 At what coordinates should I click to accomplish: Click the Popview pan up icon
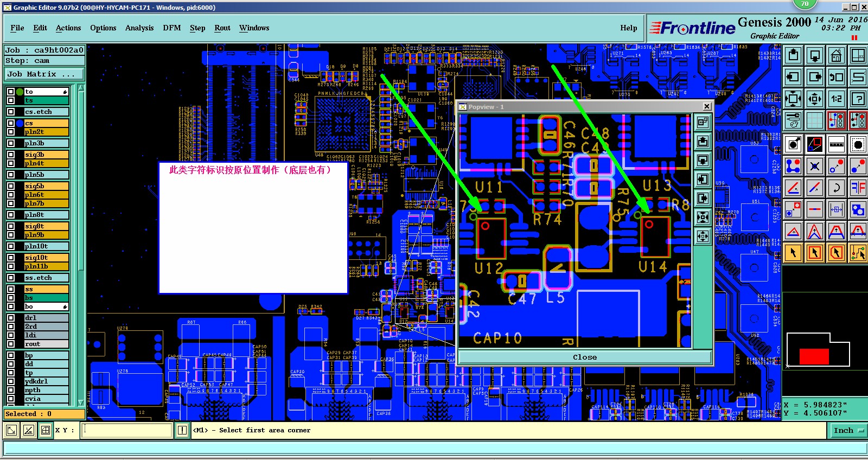pos(703,142)
